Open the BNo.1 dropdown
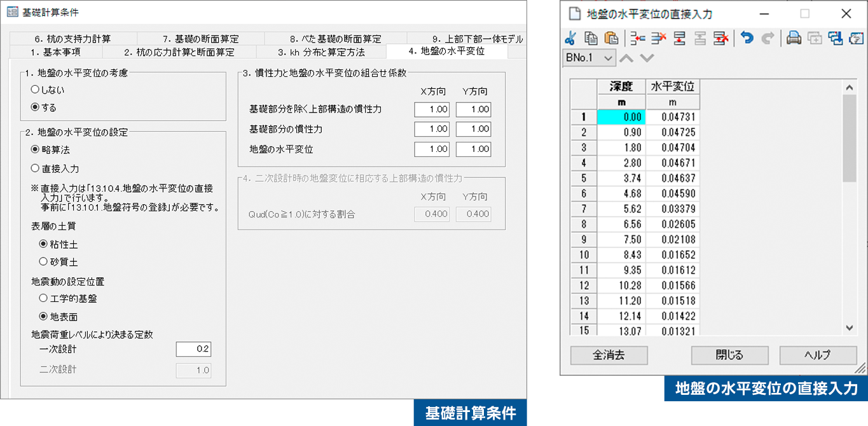This screenshot has height=426, width=868. tap(589, 58)
